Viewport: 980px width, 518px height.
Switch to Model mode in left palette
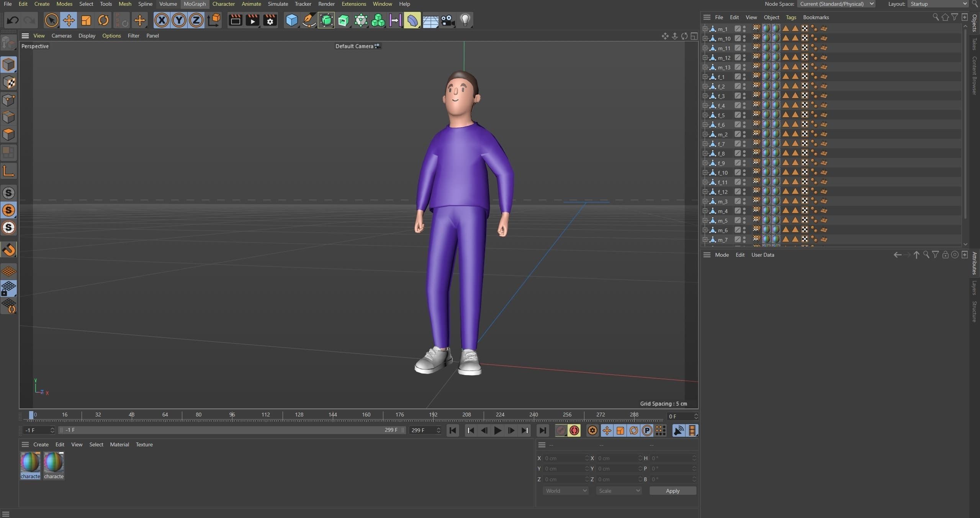point(8,65)
